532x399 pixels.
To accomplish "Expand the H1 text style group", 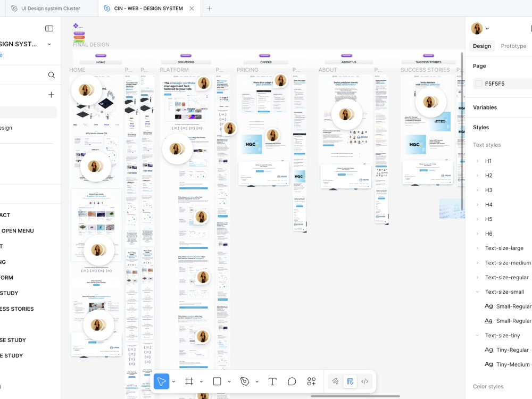I will pyautogui.click(x=477, y=161).
